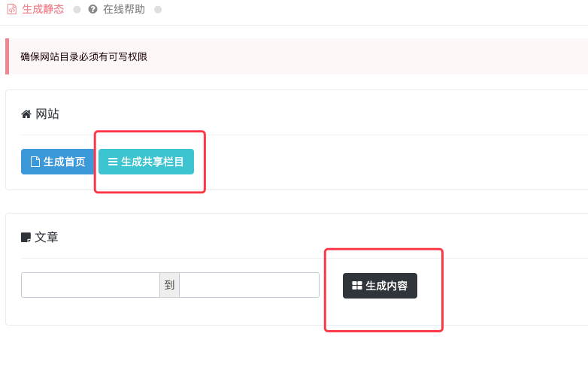
Task: Focus the starting article ID input field
Action: 90,285
